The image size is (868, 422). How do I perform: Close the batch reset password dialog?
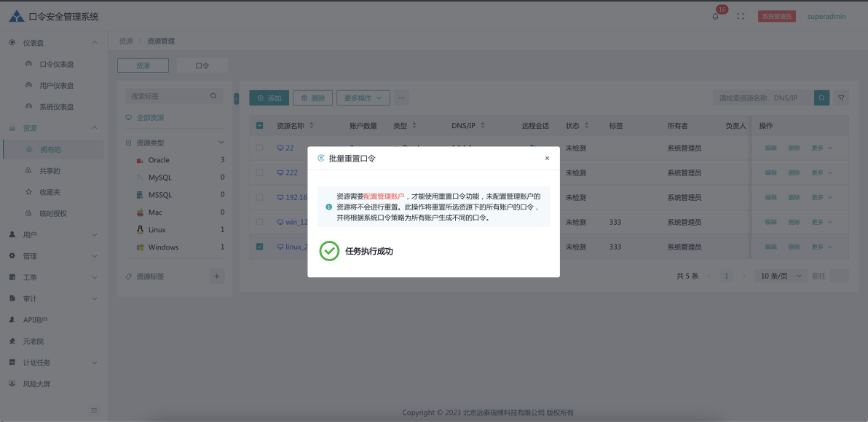(547, 158)
